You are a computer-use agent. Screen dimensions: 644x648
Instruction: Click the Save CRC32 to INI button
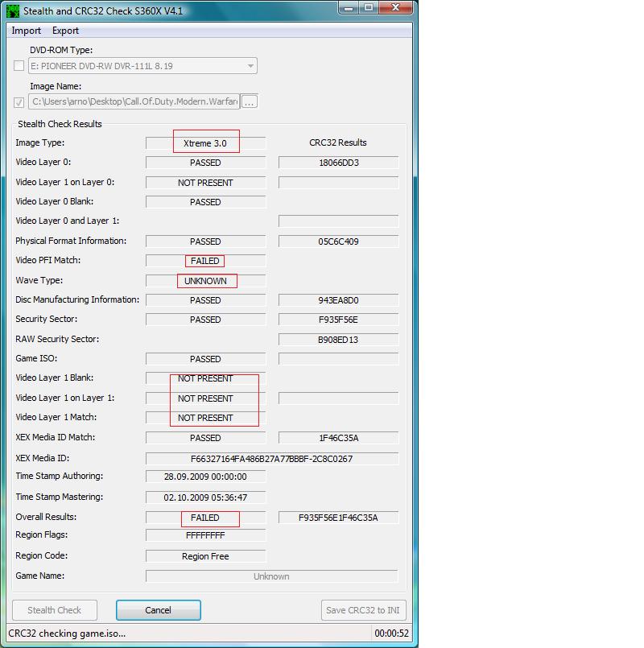(364, 610)
